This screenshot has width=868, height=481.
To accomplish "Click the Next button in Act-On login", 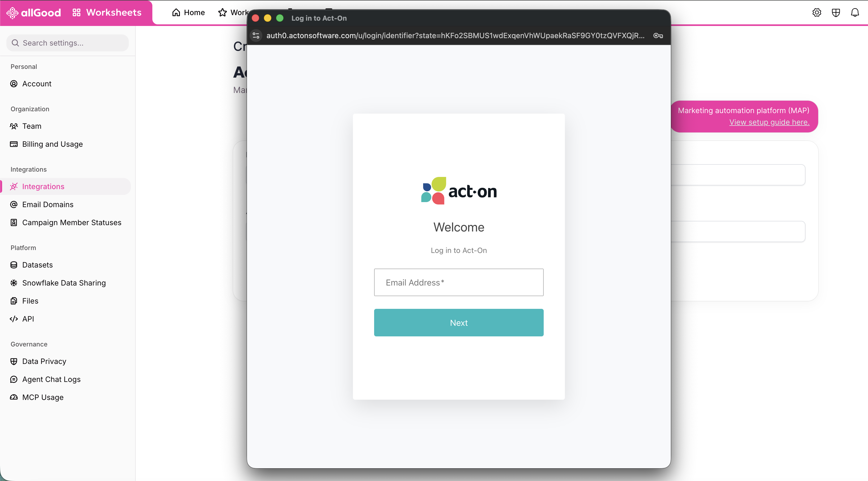I will click(459, 323).
